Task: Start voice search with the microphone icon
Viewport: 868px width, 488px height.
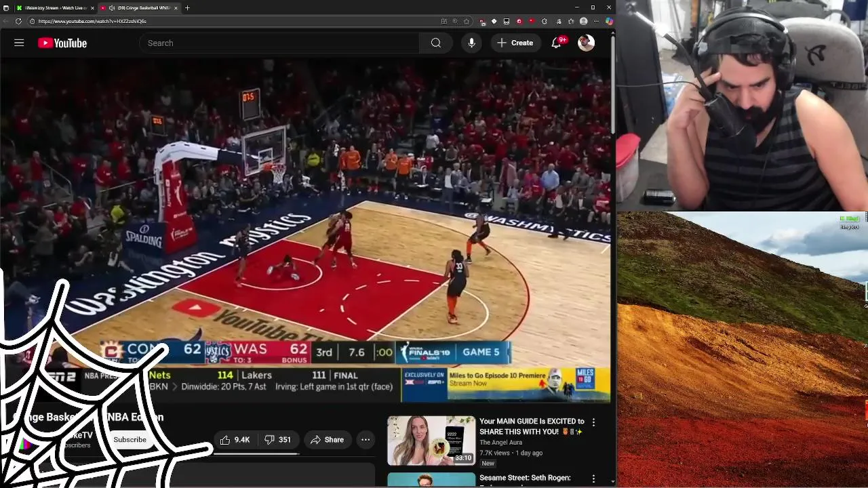Action: click(471, 43)
